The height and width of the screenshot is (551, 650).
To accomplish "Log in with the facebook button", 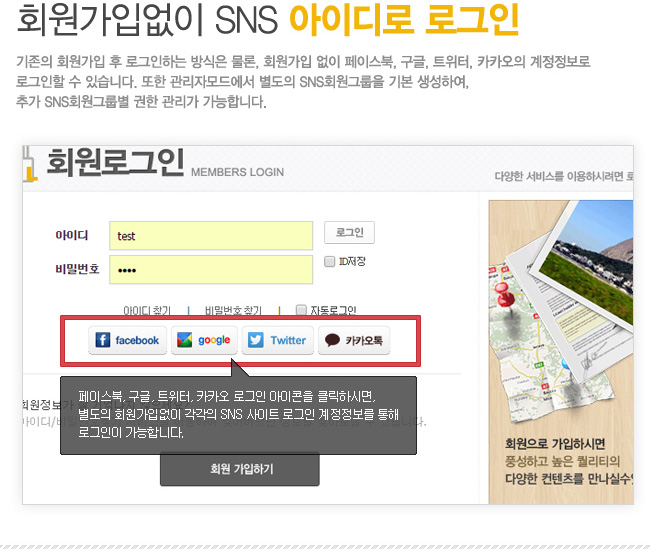I will pyautogui.click(x=127, y=340).
